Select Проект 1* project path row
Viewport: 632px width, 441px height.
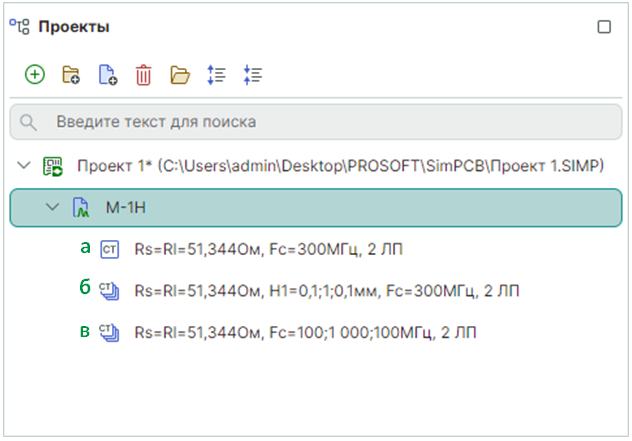(x=341, y=166)
